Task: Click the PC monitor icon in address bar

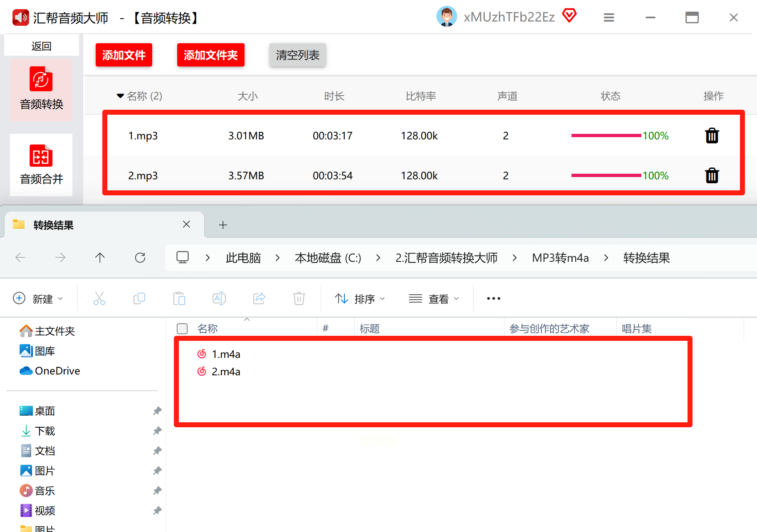Action: (x=183, y=258)
